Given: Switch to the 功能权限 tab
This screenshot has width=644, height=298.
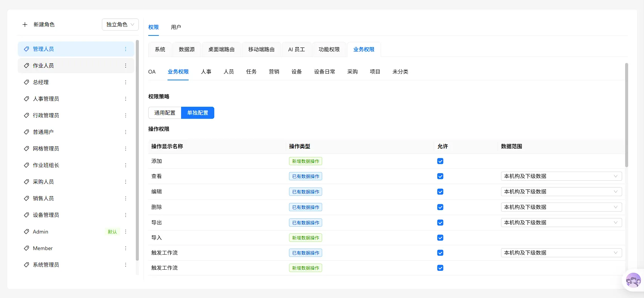Looking at the screenshot, I should point(329,49).
